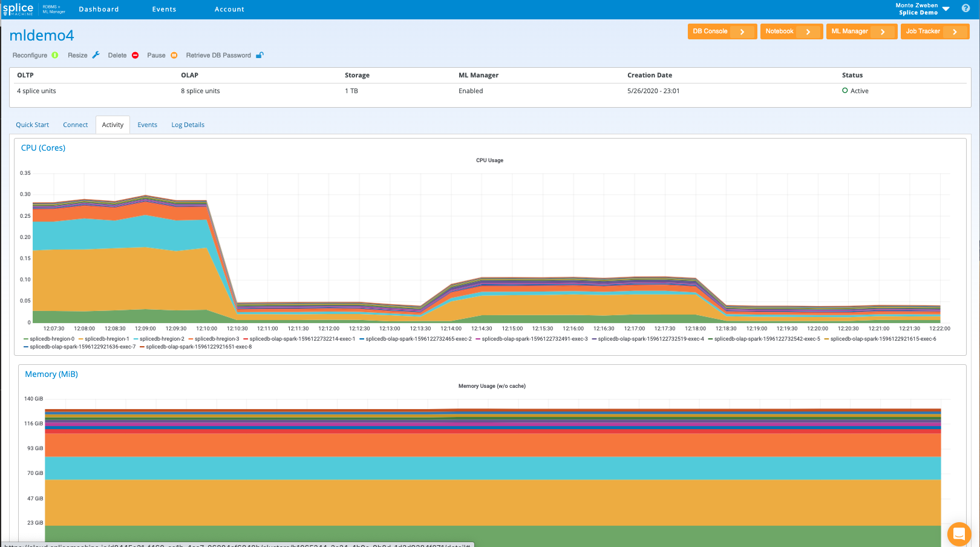Expand the Monte Zweben user dropdown arrow
980x547 pixels.
pyautogui.click(x=946, y=9)
